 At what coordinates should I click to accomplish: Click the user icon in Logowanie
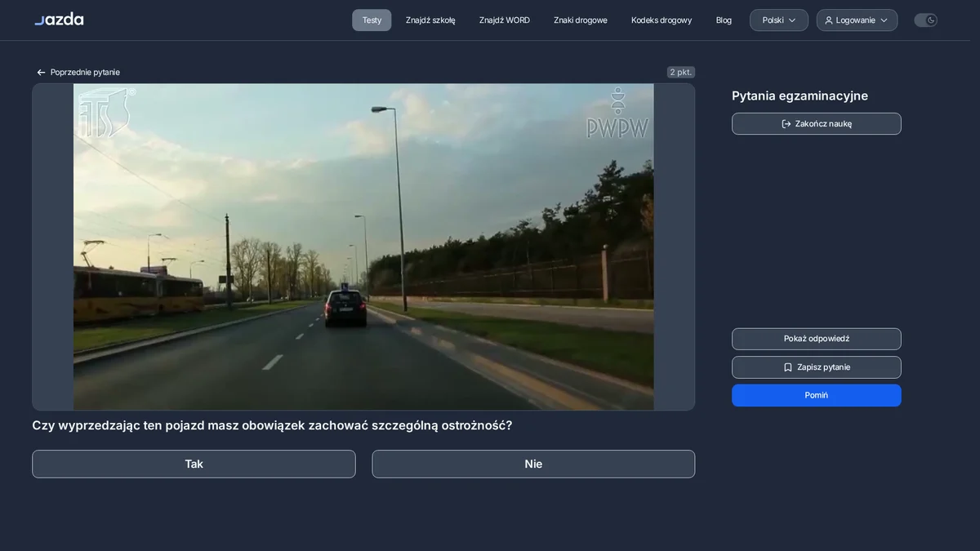coord(829,20)
